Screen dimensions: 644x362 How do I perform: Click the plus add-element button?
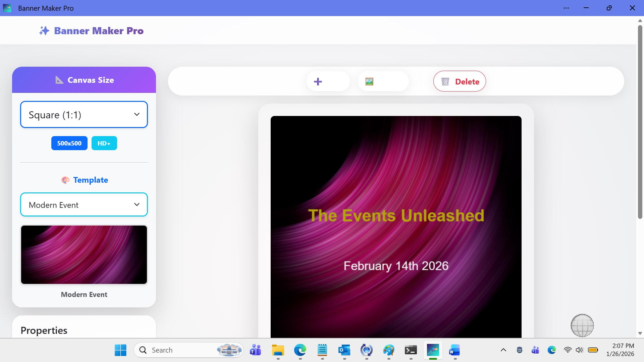pyautogui.click(x=318, y=81)
